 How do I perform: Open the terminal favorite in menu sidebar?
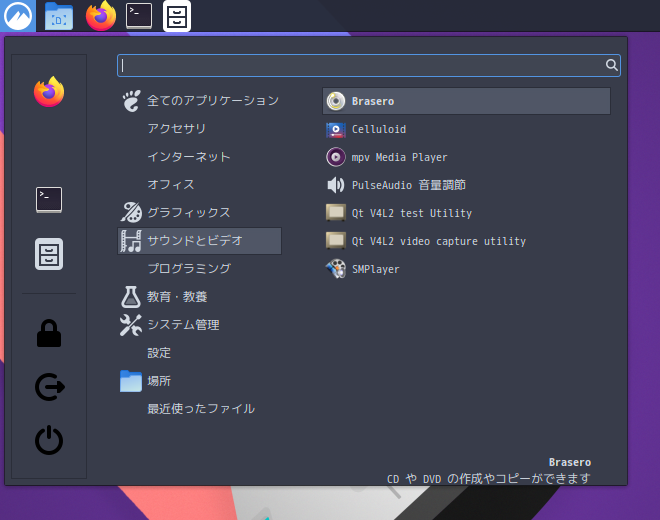tap(49, 200)
